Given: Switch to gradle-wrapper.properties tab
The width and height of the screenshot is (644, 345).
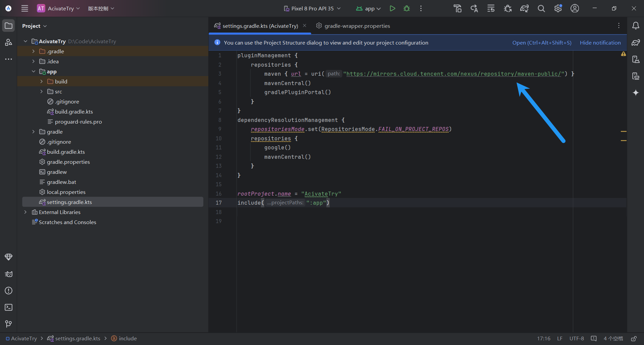Looking at the screenshot, I should click(357, 26).
